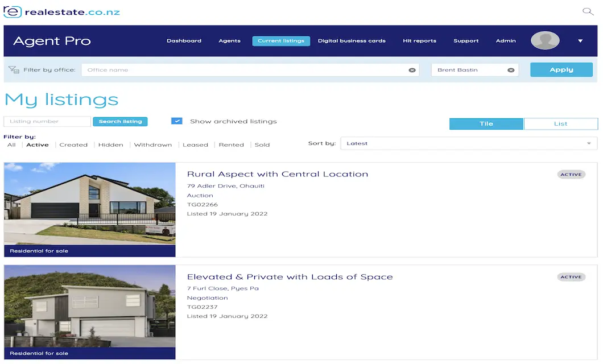Image resolution: width=603 pixels, height=364 pixels.
Task: Filter listings by All
Action: tap(11, 145)
